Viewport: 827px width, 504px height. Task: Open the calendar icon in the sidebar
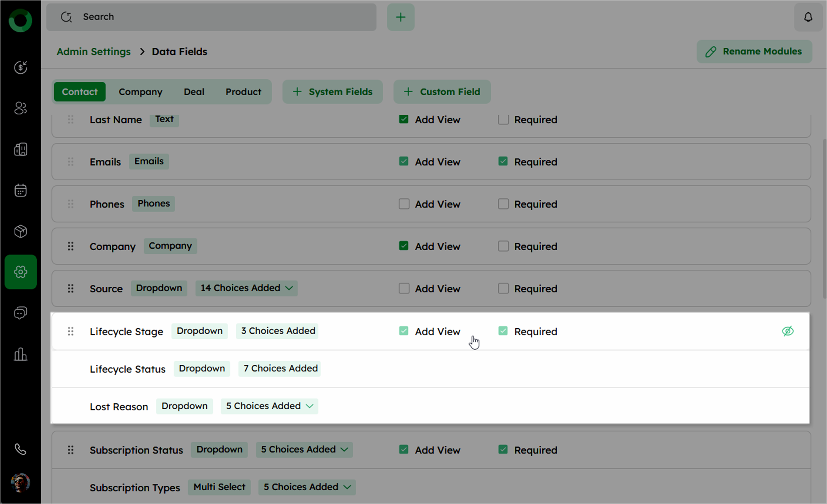pyautogui.click(x=20, y=191)
